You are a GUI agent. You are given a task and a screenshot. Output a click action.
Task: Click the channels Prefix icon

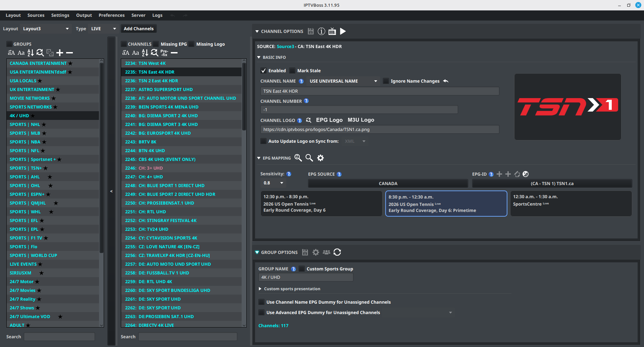164,53
